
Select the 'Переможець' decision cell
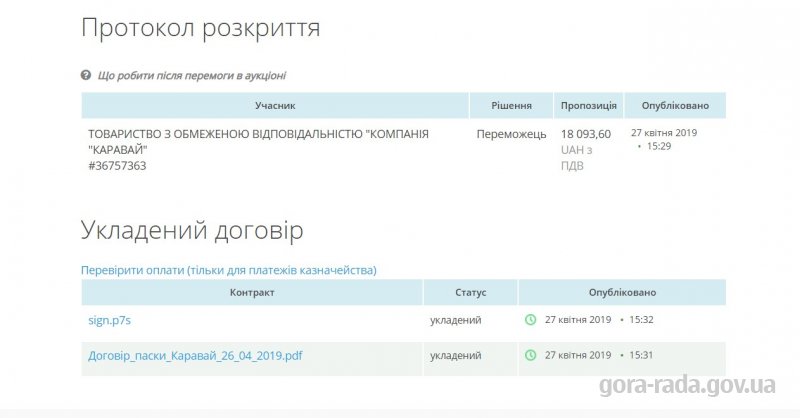pyautogui.click(x=511, y=134)
